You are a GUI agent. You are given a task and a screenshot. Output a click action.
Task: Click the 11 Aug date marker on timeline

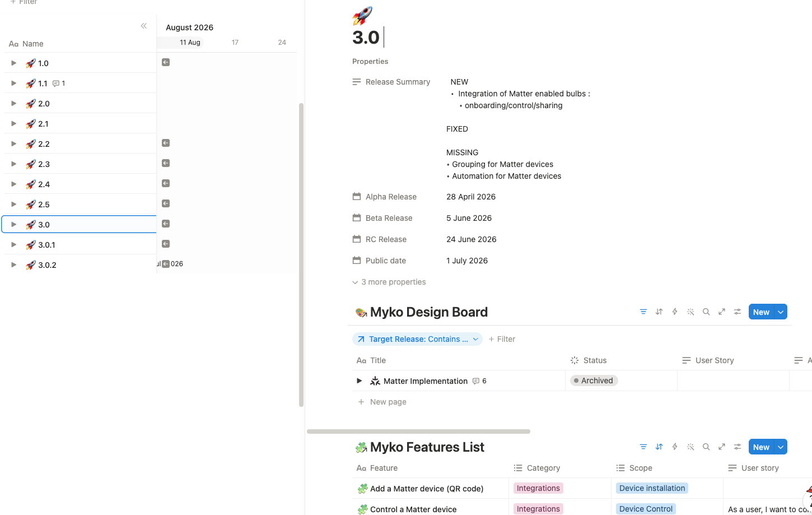[x=190, y=43]
